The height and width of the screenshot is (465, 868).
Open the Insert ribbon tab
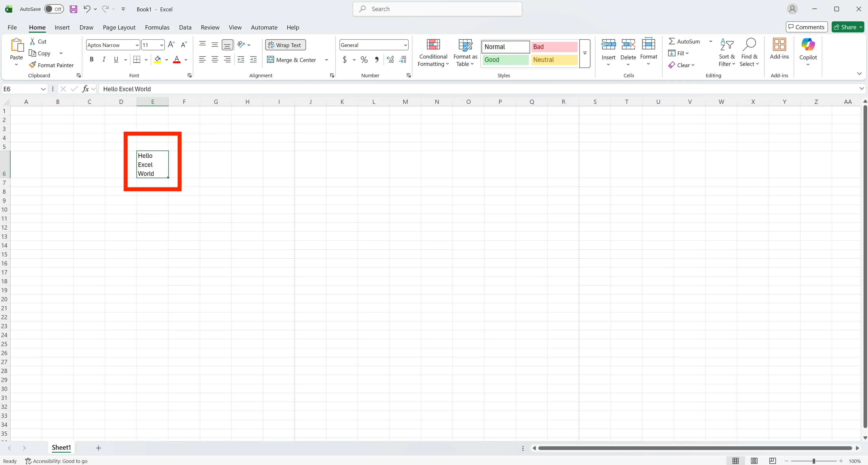click(62, 27)
